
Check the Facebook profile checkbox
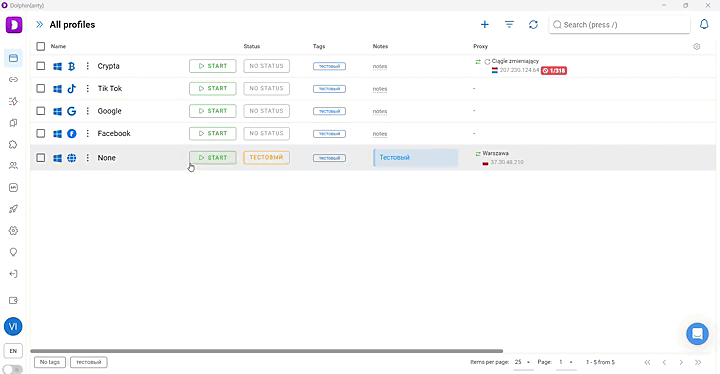point(41,133)
